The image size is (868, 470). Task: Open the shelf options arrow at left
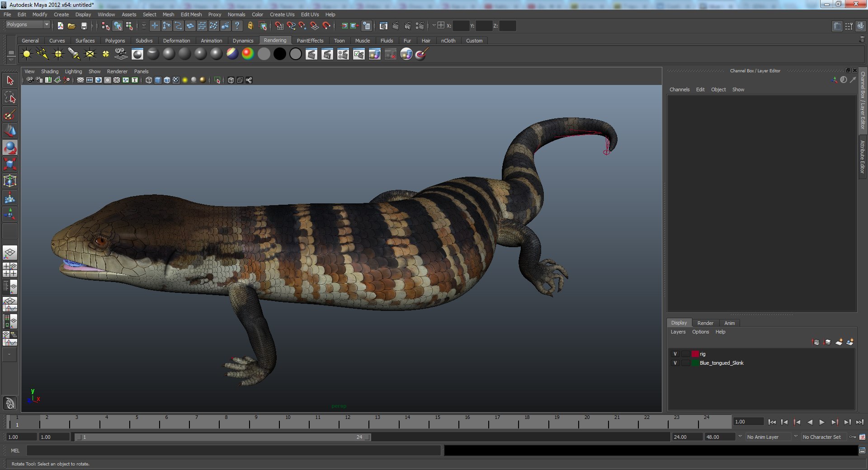(11, 60)
